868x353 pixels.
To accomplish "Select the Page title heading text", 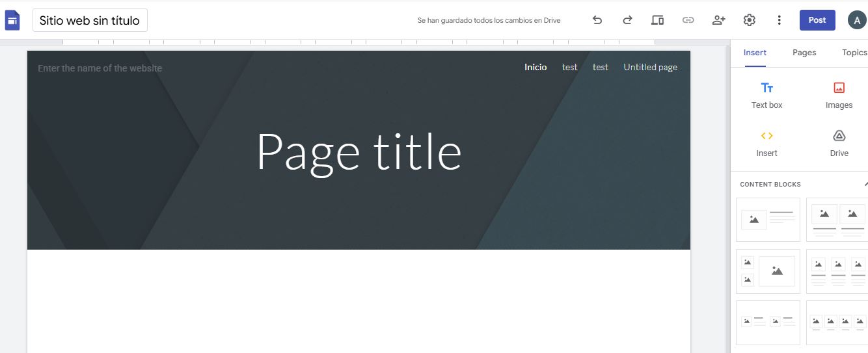I will pos(359,152).
